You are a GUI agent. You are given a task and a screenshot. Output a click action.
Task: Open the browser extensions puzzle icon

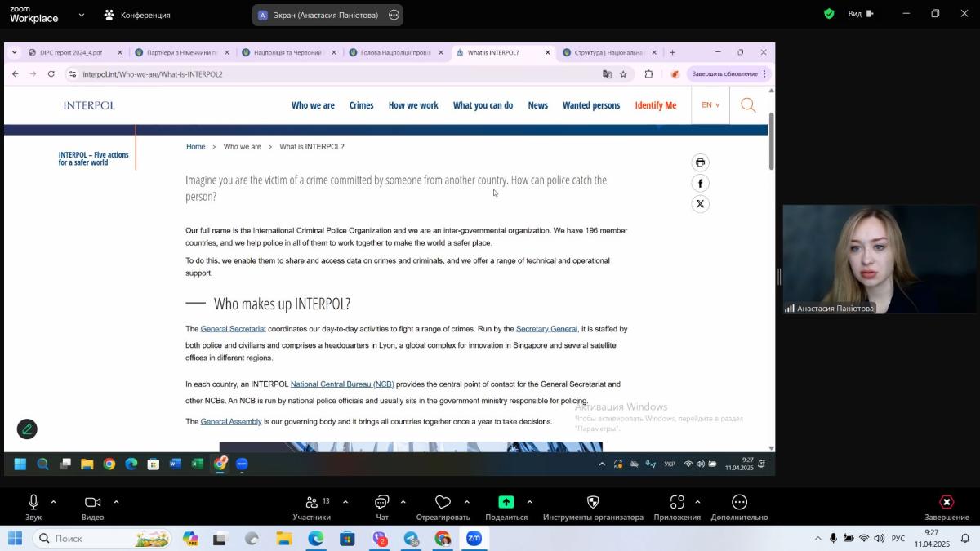(x=648, y=73)
